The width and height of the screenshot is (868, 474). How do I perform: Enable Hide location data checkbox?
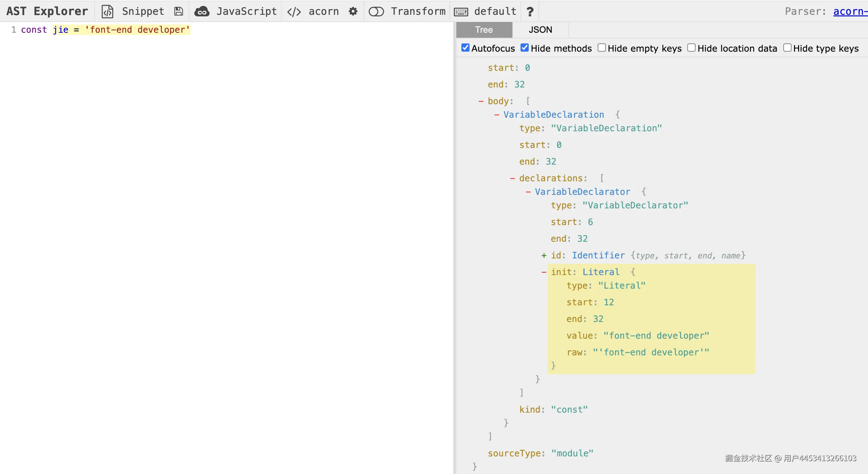click(691, 48)
